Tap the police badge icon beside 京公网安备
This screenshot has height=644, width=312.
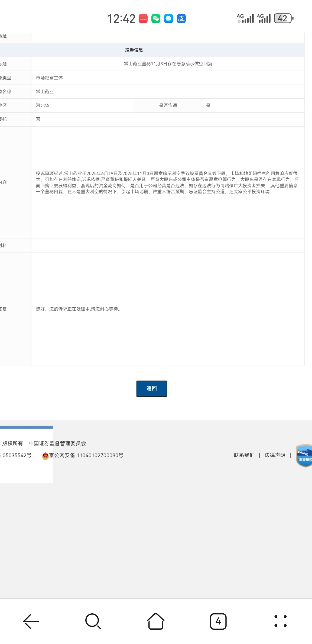pyautogui.click(x=45, y=456)
